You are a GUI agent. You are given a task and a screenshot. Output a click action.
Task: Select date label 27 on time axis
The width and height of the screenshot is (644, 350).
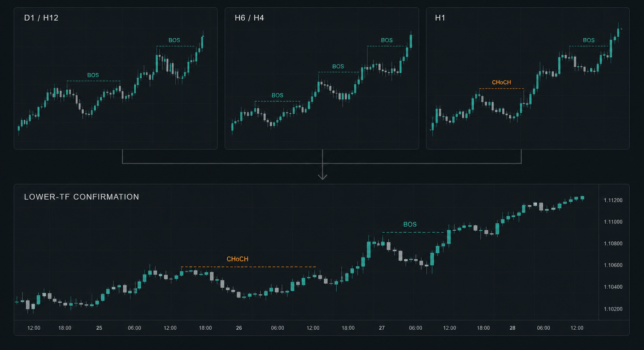point(382,328)
